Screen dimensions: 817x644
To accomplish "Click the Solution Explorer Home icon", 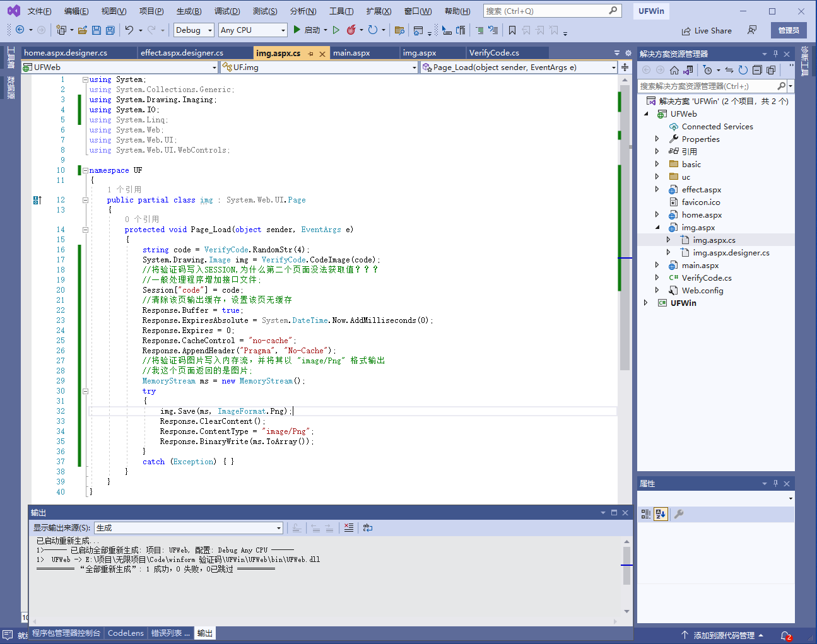I will (x=674, y=70).
